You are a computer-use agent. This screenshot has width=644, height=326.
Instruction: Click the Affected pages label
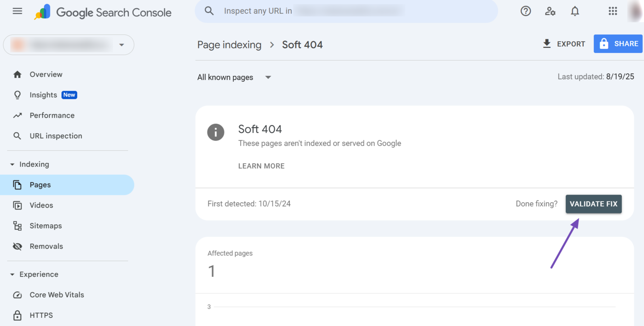point(230,253)
